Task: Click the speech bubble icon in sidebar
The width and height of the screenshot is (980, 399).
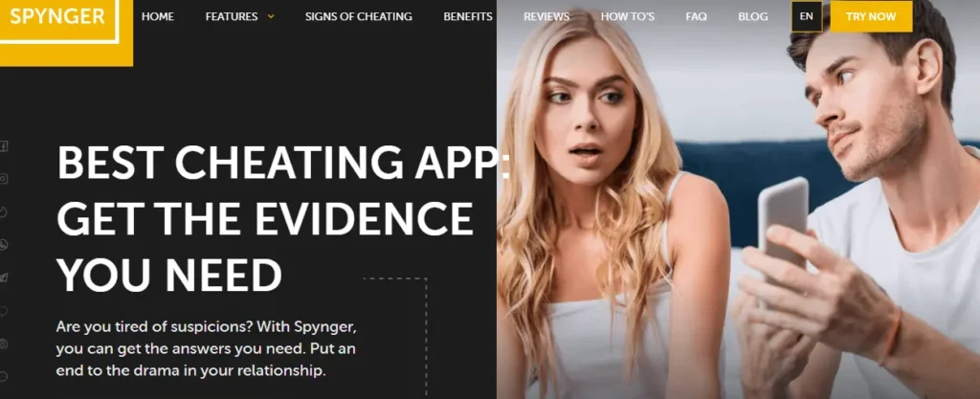Action: 3,310
